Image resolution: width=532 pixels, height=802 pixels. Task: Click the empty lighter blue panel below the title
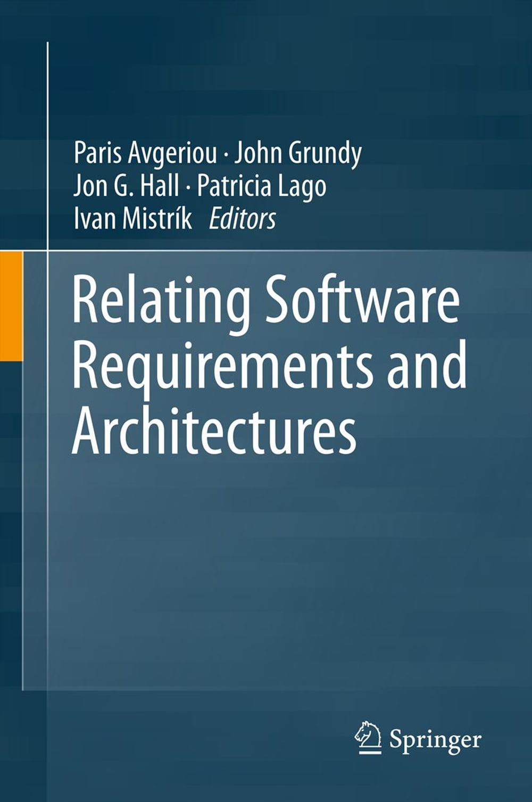pos(277,575)
